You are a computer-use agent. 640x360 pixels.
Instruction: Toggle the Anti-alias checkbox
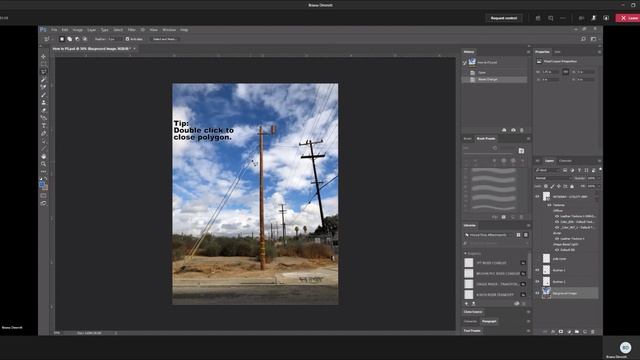[x=127, y=39]
